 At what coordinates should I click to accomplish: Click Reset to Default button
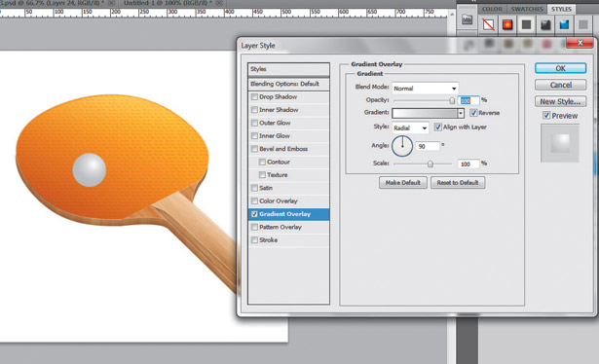click(x=458, y=183)
